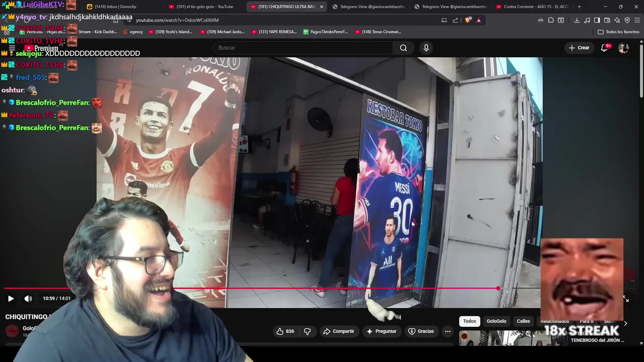Switch to el tio golo golo tab
Screen dimensions: 644x362
204,7
